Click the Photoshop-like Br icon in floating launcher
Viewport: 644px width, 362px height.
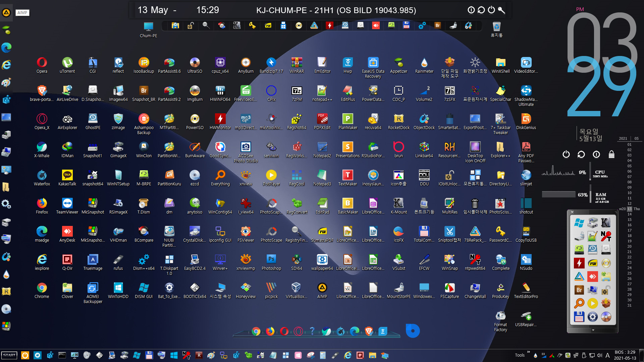coord(579,290)
